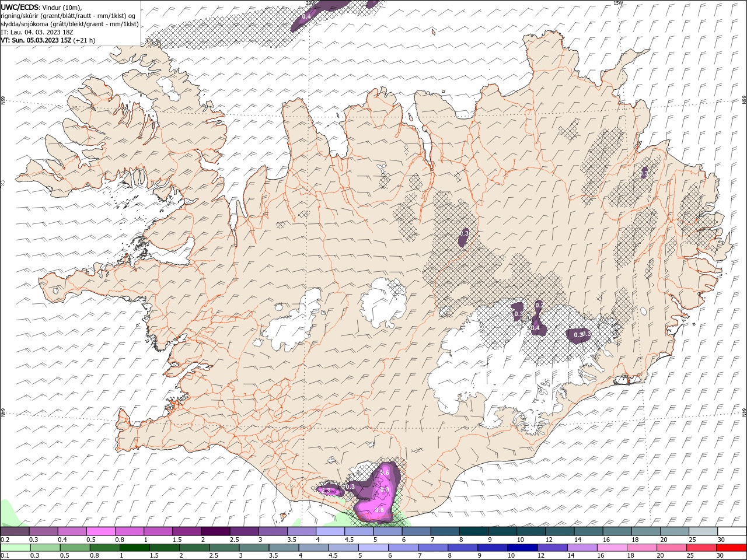Click the pink swatch between 0.5 and 0.8 on snow scale
The height and width of the screenshot is (560, 747).
click(x=101, y=531)
